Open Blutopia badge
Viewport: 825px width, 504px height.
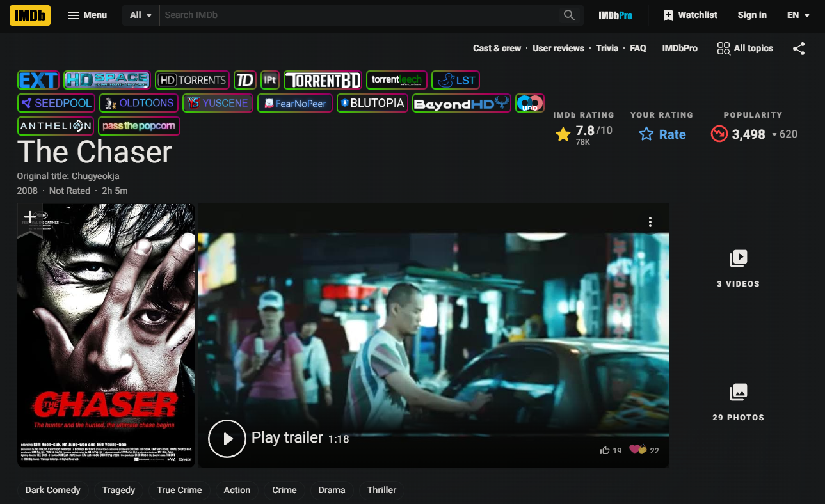[x=372, y=103]
